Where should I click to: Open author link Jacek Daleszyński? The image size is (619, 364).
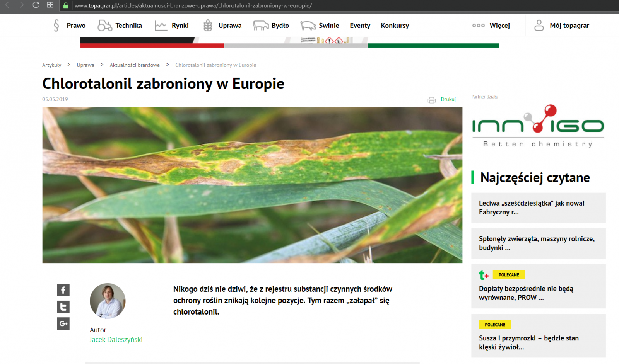[116, 340]
